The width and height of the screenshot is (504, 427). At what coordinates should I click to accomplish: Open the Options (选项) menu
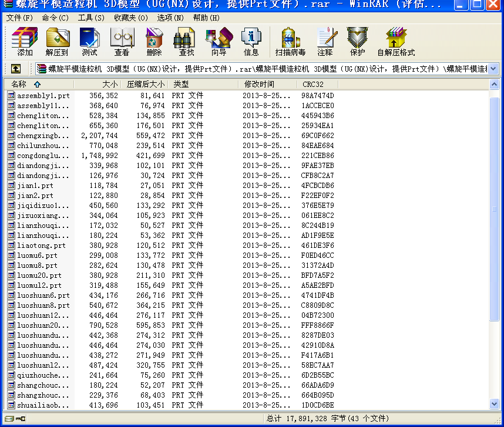pos(170,18)
